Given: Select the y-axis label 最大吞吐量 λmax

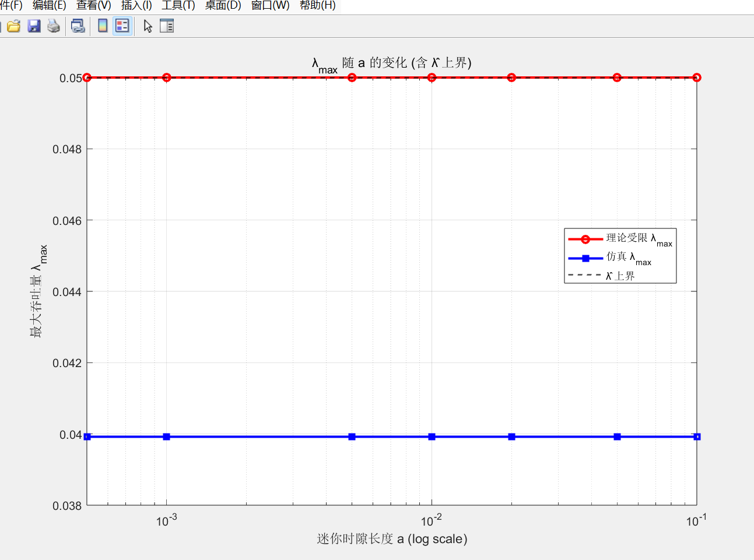Looking at the screenshot, I should 38,291.
